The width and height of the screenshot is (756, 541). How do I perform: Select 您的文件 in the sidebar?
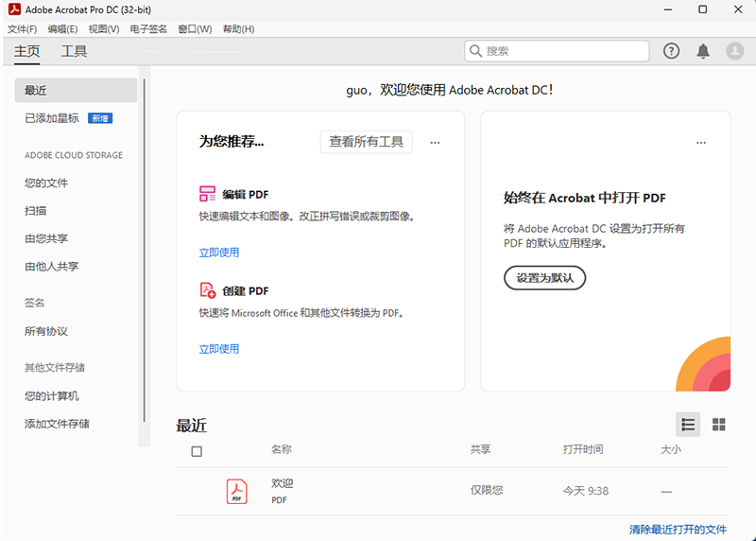(46, 183)
